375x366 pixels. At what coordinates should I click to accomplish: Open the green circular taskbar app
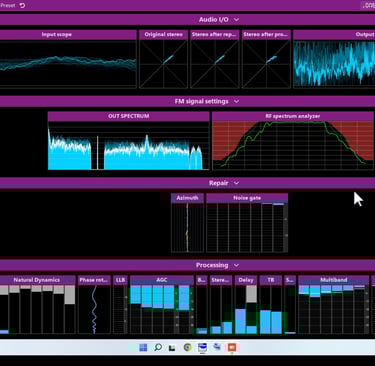188,347
